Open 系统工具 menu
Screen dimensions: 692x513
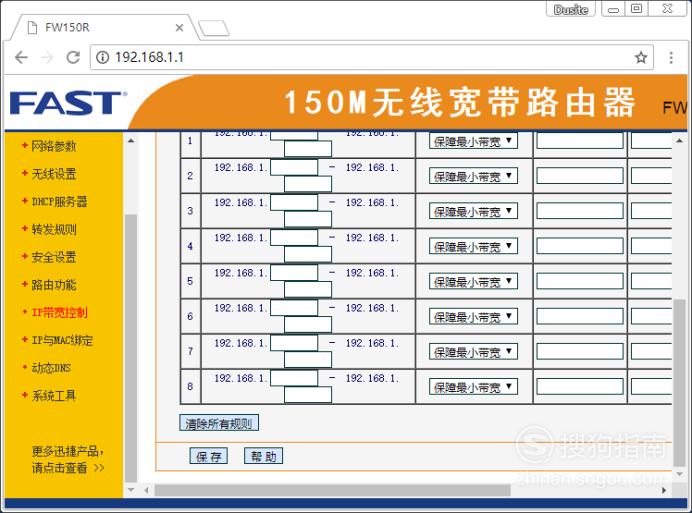coord(53,396)
